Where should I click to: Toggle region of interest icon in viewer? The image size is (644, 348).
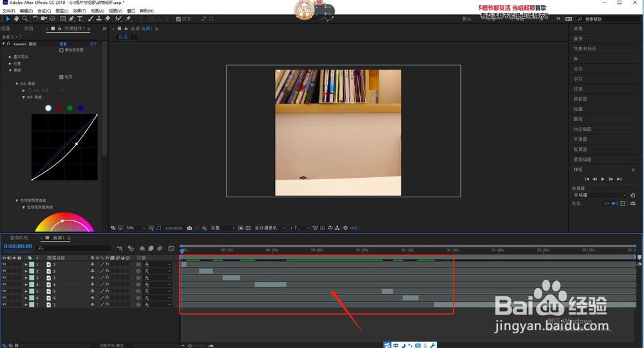click(x=241, y=228)
